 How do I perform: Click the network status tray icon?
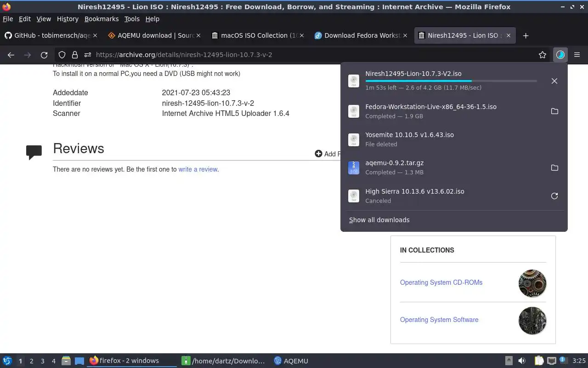552,361
